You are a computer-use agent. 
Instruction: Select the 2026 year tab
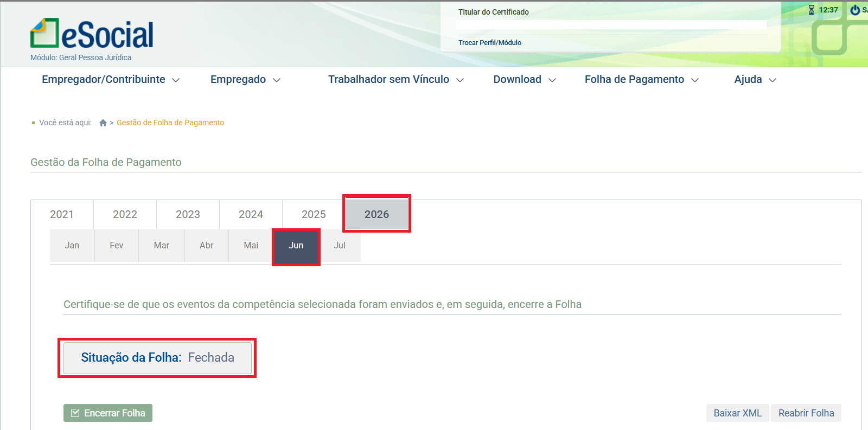(x=376, y=214)
